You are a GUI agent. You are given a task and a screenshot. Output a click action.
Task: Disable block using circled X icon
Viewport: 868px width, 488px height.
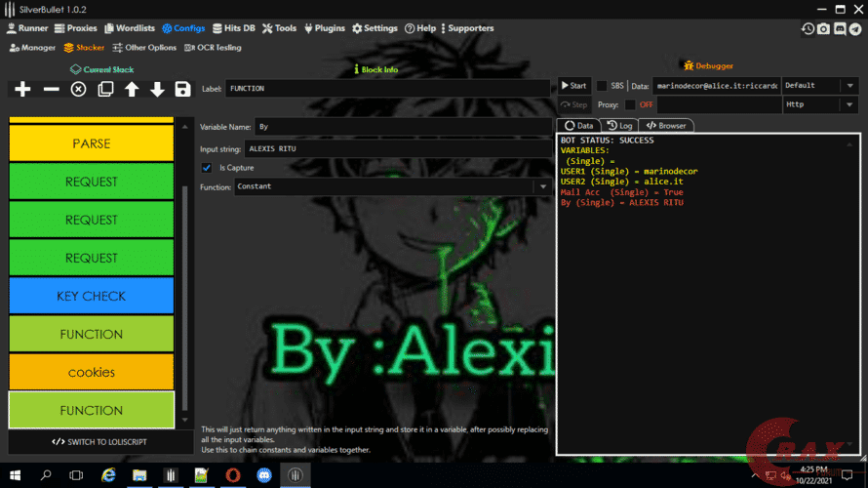[x=79, y=89]
